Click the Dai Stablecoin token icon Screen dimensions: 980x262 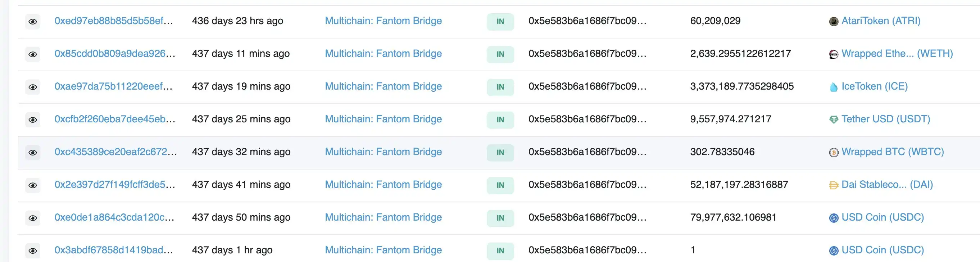coord(833,185)
